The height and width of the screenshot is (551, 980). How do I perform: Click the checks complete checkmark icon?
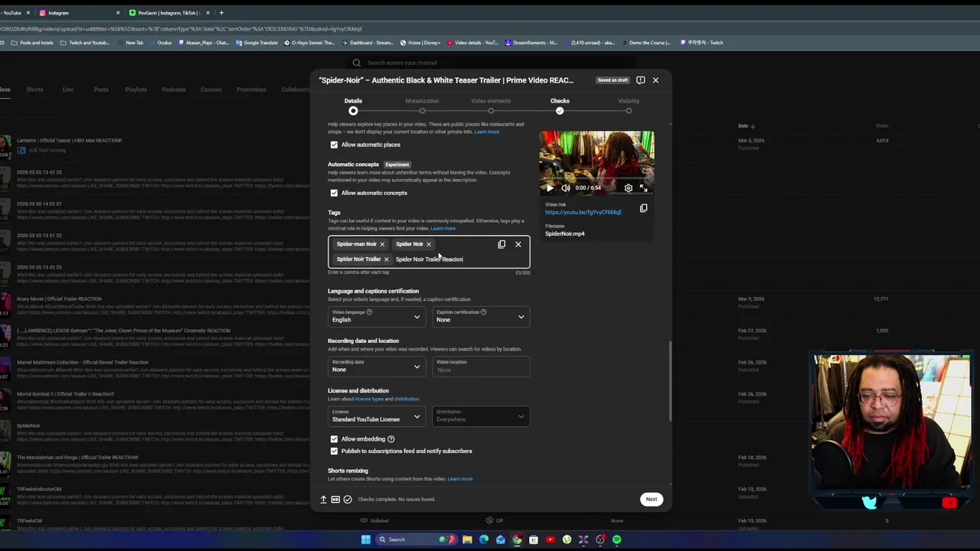348,499
